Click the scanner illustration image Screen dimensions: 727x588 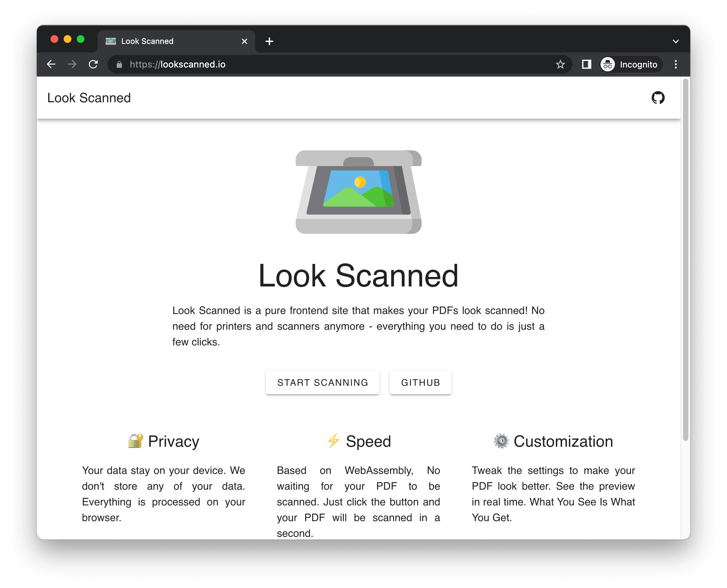click(358, 192)
